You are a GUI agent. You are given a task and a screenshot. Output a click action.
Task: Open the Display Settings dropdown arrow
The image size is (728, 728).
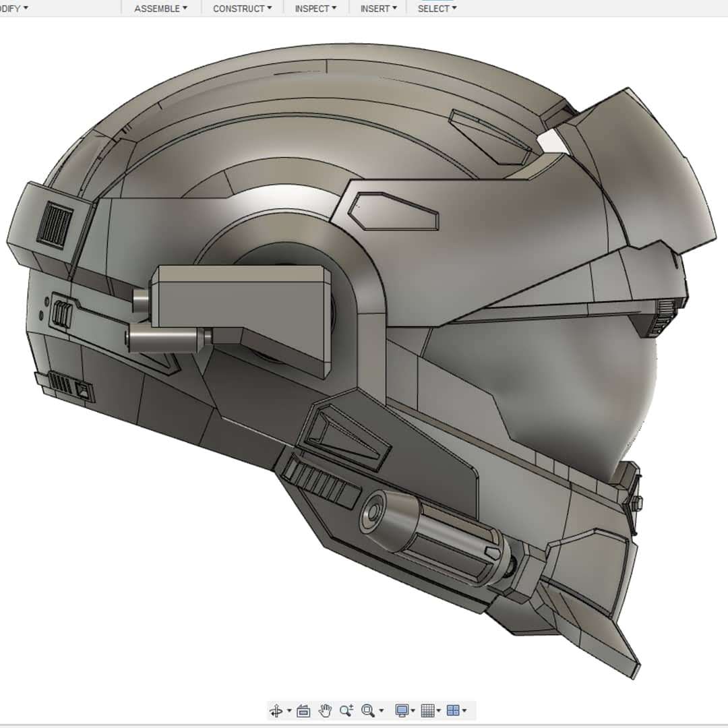point(413,711)
